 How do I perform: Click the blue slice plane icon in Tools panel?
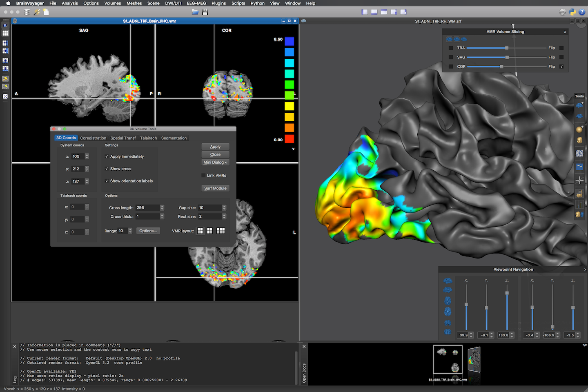coord(579,167)
